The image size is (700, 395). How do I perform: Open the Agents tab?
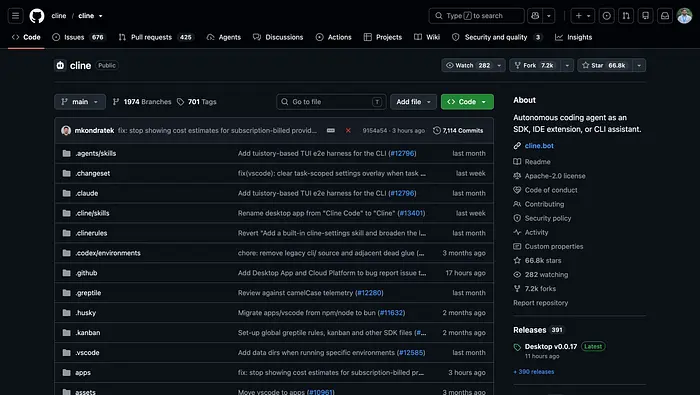pos(224,37)
